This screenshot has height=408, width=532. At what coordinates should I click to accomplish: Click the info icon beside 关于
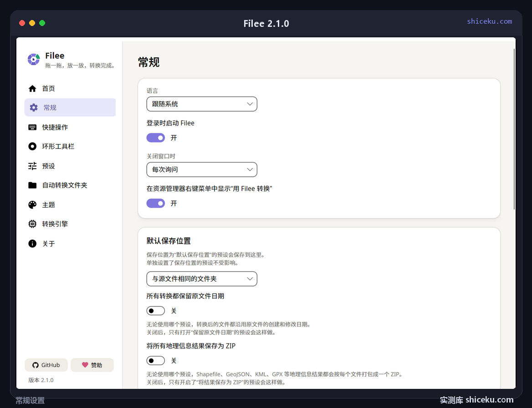[32, 244]
